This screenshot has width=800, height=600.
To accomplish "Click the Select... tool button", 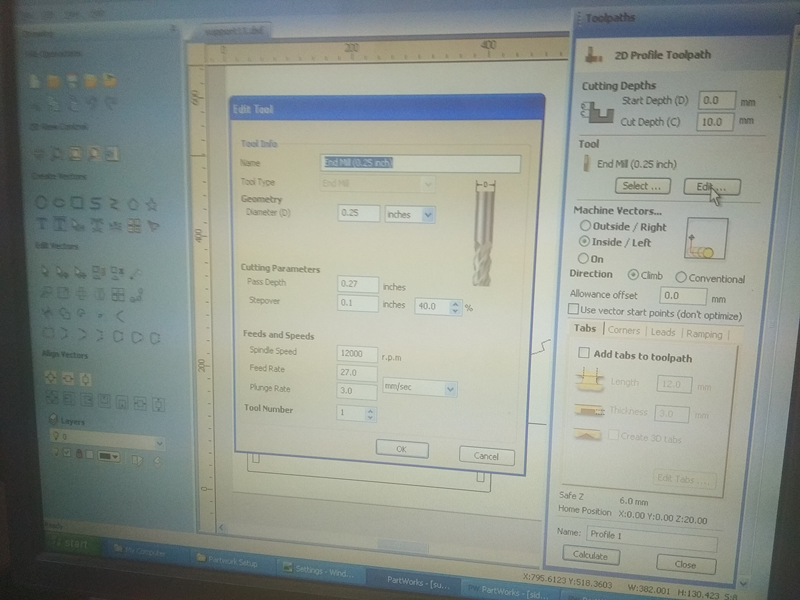I will pyautogui.click(x=642, y=186).
